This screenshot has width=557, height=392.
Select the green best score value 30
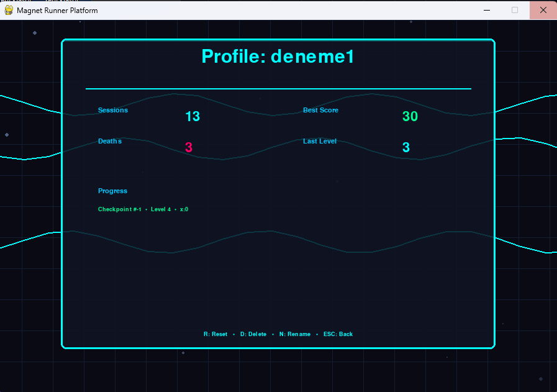410,117
